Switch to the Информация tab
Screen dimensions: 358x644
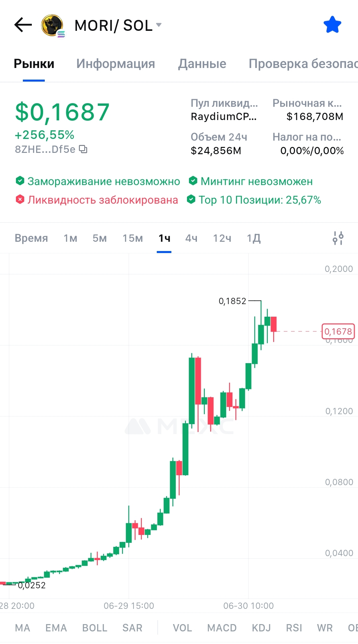[x=116, y=64]
